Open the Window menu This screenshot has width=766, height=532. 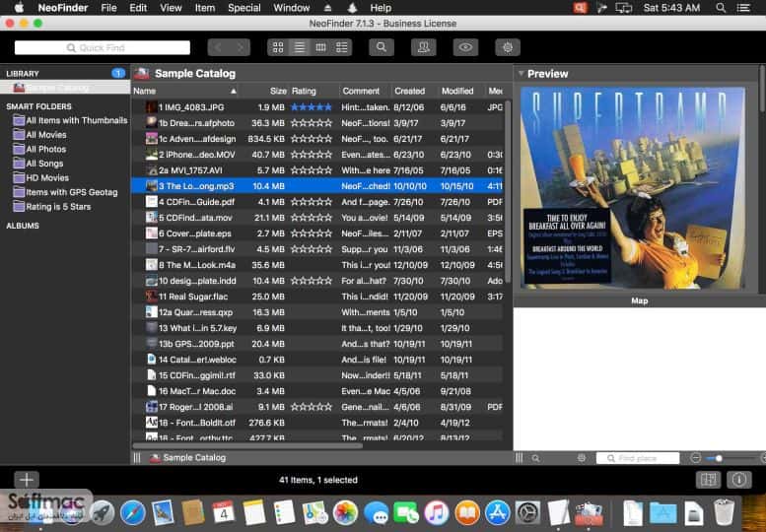(x=292, y=8)
